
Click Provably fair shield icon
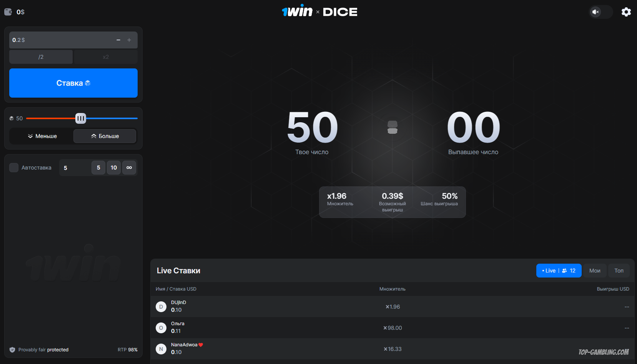pyautogui.click(x=12, y=350)
